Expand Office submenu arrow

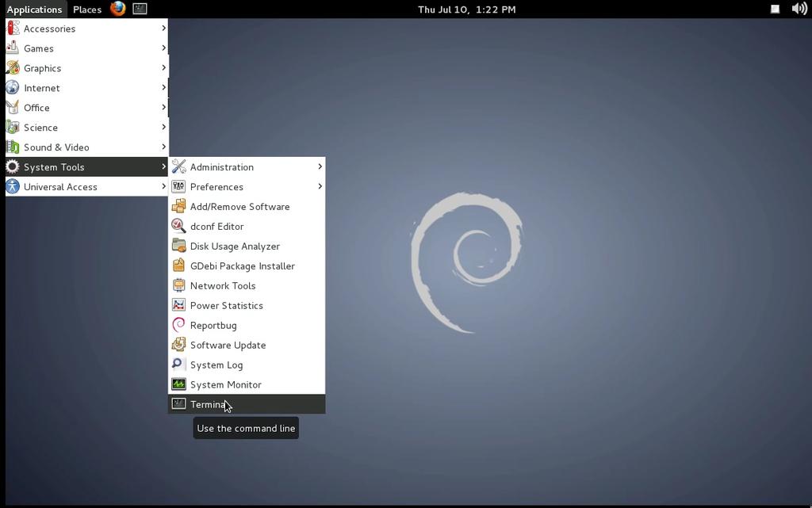(x=163, y=107)
